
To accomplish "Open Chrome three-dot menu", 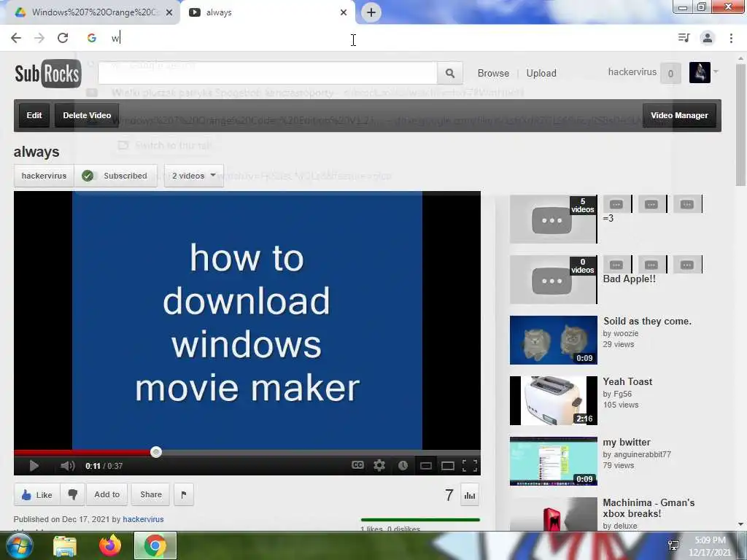I will click(731, 38).
